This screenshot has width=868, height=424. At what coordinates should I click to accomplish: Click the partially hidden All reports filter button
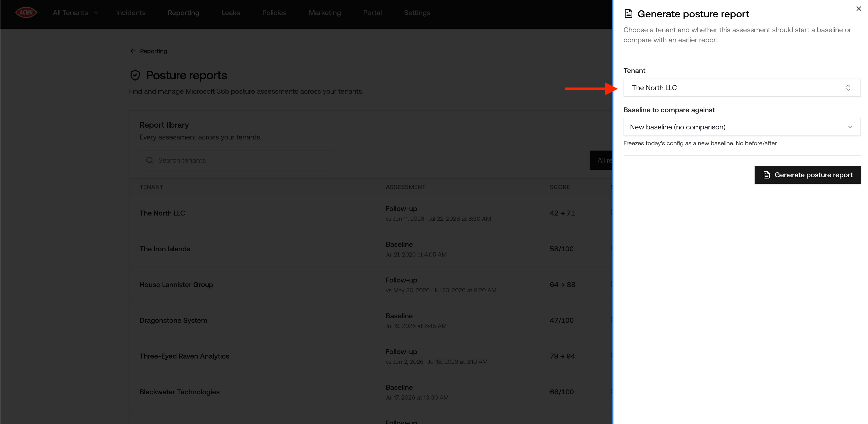click(x=601, y=161)
